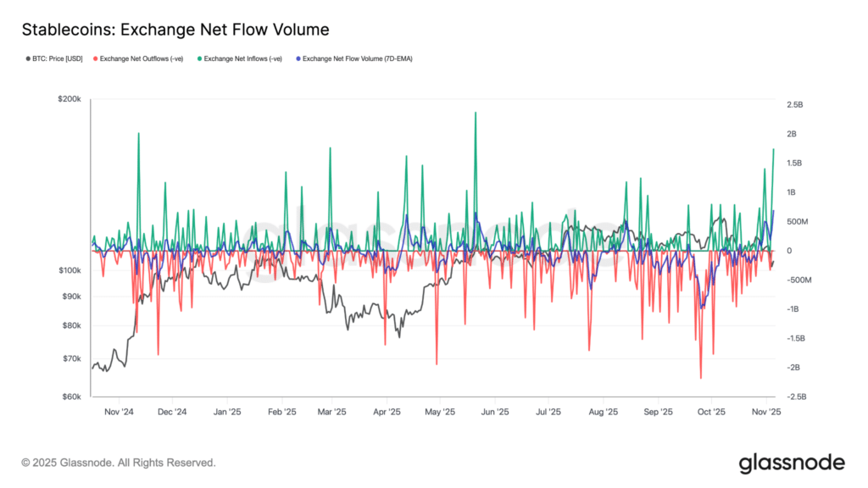Click the Oct '25 x-axis label
This screenshot has width=868, height=488.
[711, 412]
